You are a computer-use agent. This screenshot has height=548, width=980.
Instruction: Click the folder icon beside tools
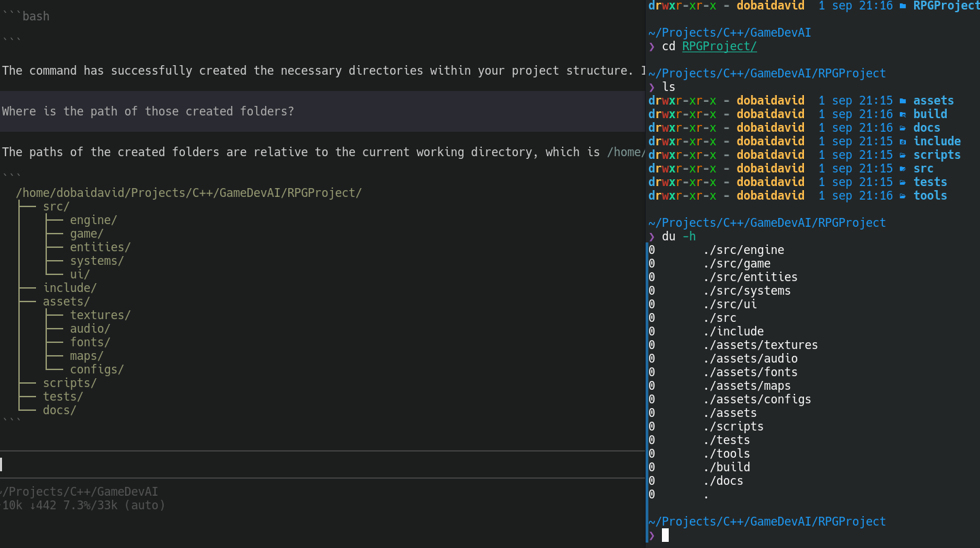[x=903, y=196]
